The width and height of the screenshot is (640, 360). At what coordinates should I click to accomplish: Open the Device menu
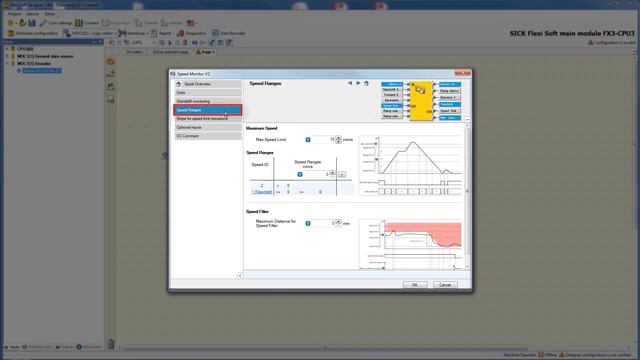tap(33, 13)
